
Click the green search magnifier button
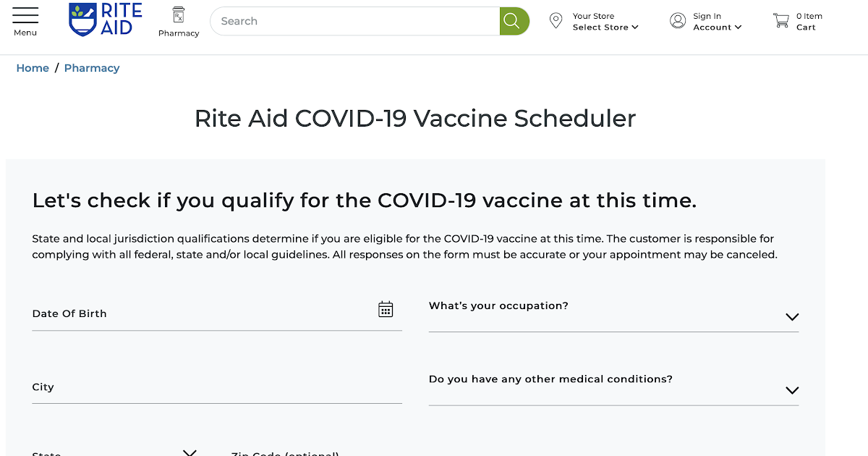click(x=514, y=21)
